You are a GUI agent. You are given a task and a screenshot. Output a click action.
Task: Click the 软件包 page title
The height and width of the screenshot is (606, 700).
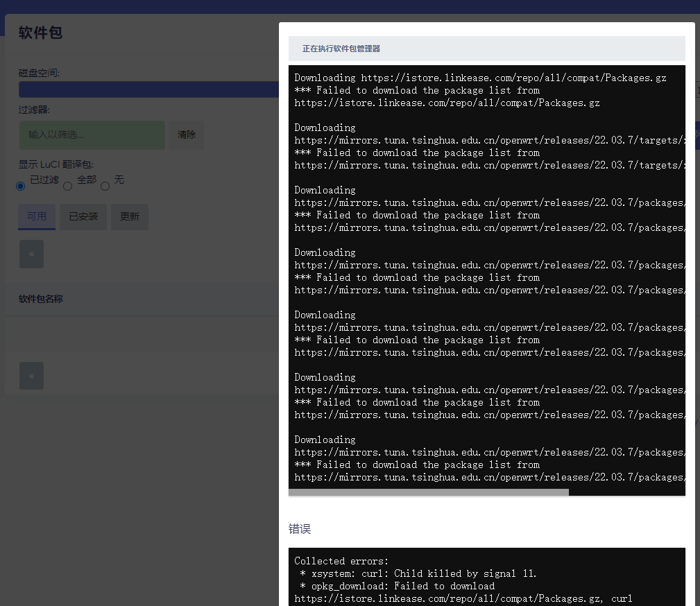[40, 33]
